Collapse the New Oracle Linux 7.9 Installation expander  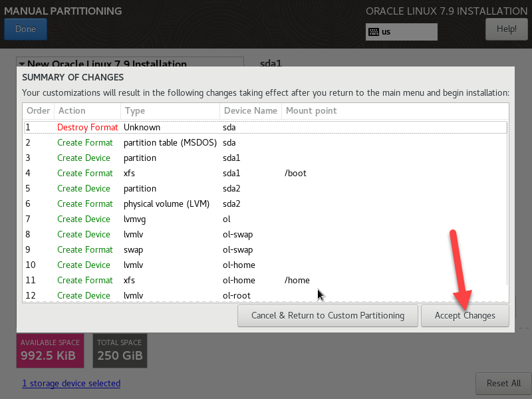click(22, 64)
